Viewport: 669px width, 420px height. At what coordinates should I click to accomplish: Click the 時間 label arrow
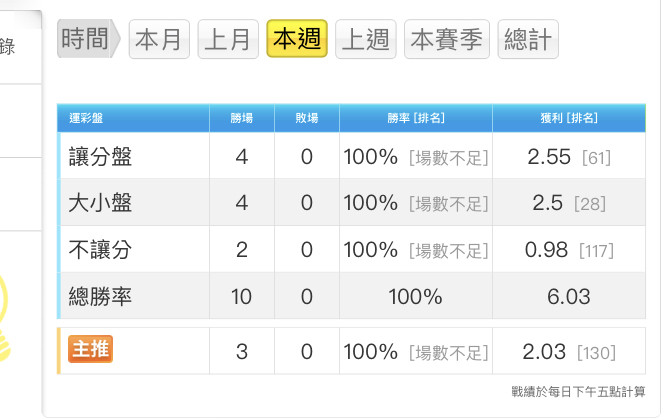(x=89, y=38)
